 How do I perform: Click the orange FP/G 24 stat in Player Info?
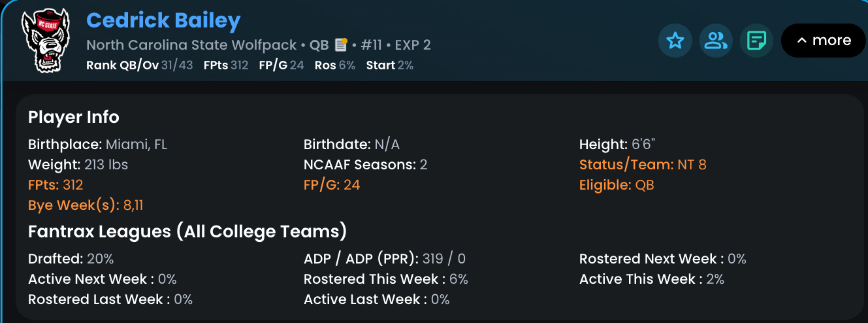331,185
